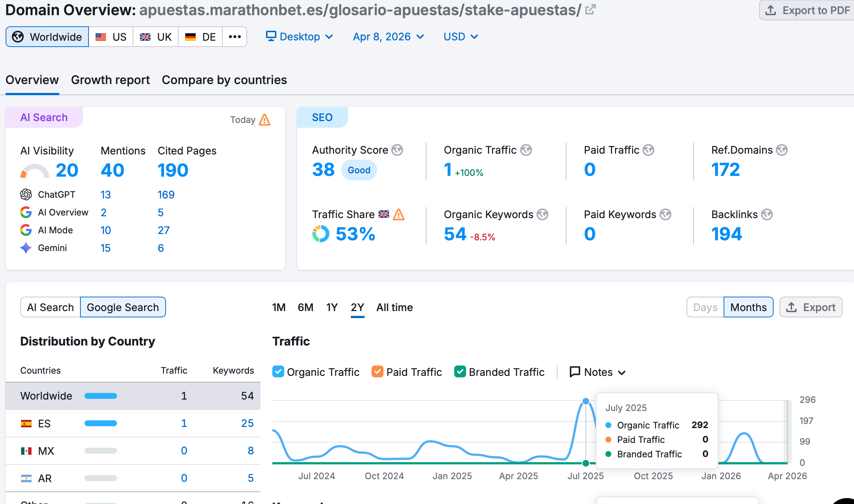Click the globe icon beside Authority Score
The height and width of the screenshot is (504, 854).
coord(397,150)
